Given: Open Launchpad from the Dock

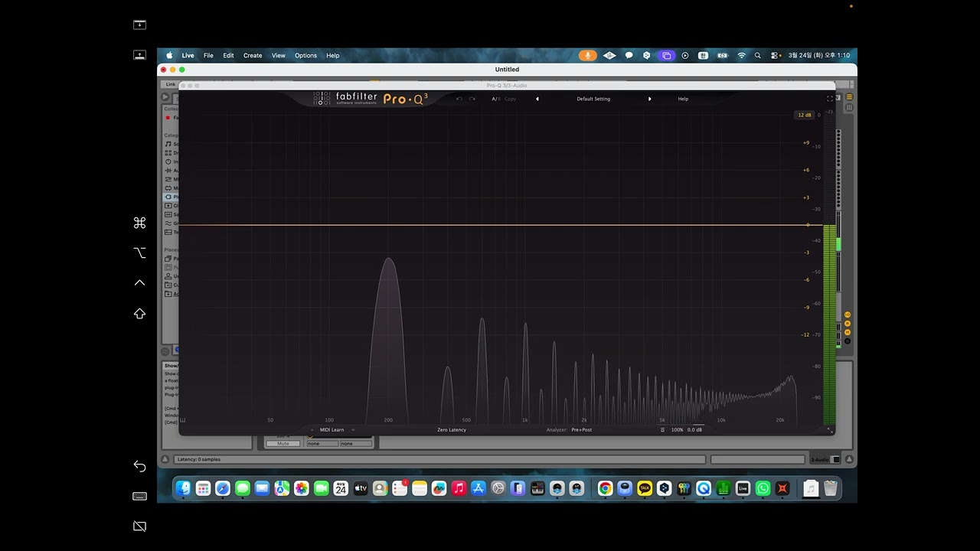Looking at the screenshot, I should point(203,488).
